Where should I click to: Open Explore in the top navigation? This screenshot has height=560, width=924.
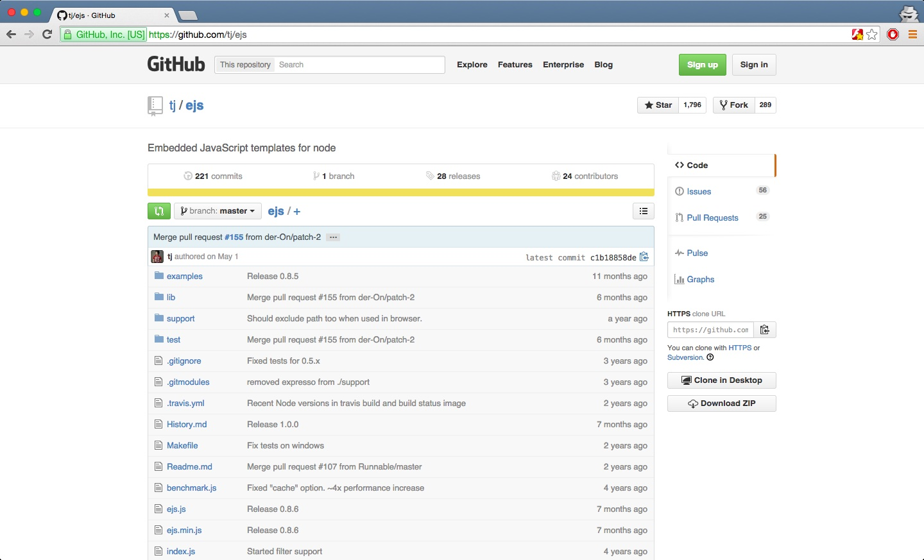pyautogui.click(x=472, y=65)
